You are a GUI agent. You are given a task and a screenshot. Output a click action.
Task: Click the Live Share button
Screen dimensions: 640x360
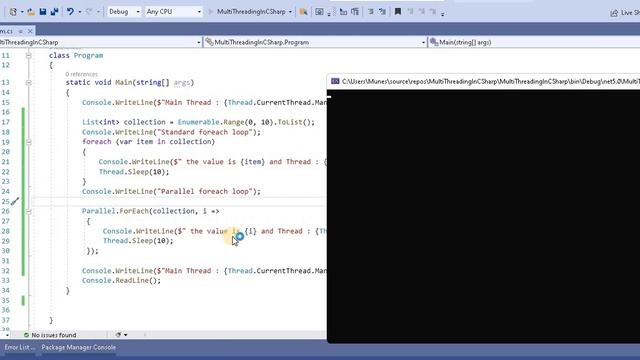[625, 13]
